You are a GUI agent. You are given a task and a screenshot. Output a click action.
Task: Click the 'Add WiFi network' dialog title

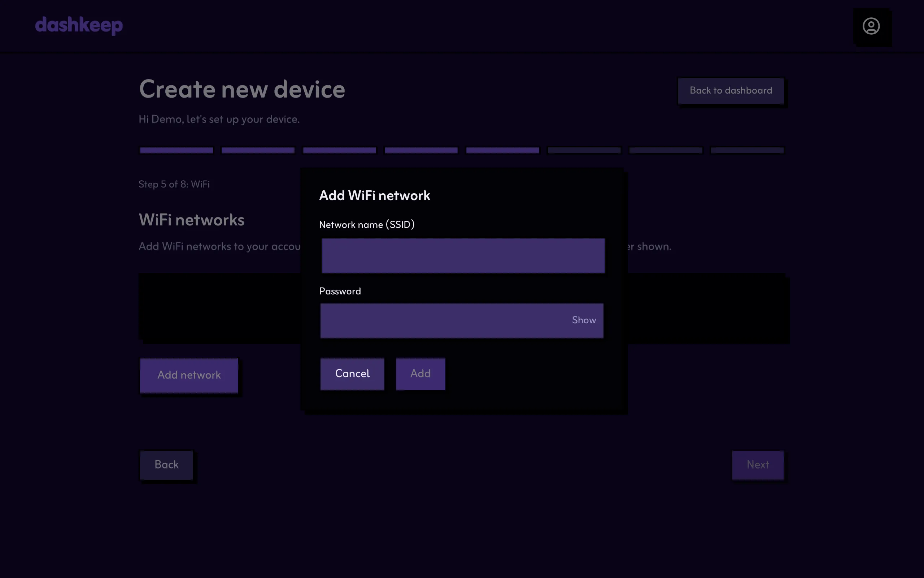(x=375, y=196)
